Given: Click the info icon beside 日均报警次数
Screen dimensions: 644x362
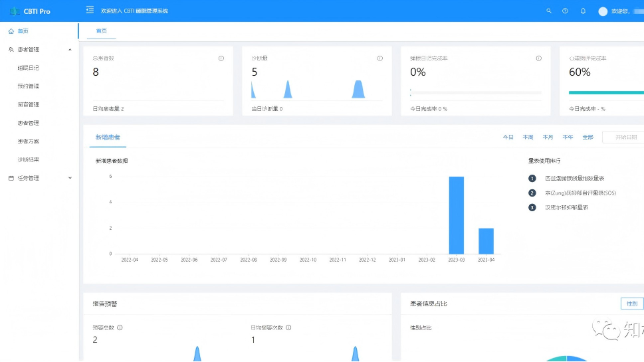Looking at the screenshot, I should pyautogui.click(x=288, y=327).
